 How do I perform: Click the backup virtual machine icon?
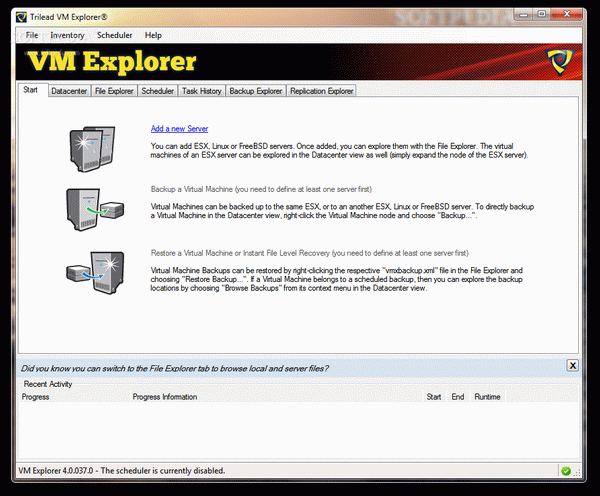(95, 209)
